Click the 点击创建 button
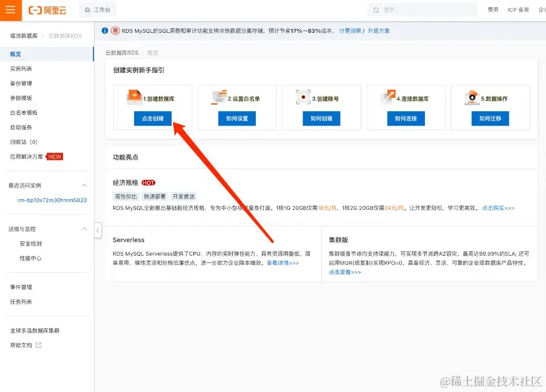The image size is (546, 392). (153, 118)
